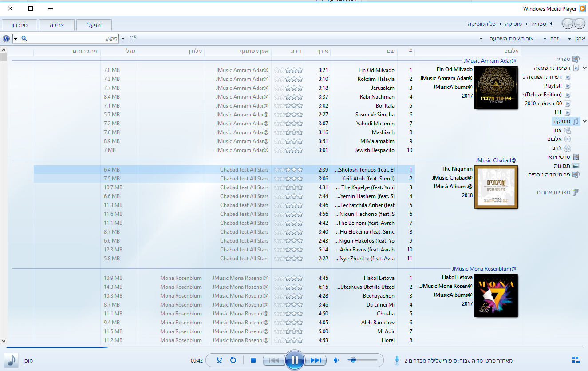The height and width of the screenshot is (371, 588).
Task: Open the ארגן (Organize) dropdown
Action: pyautogui.click(x=577, y=39)
